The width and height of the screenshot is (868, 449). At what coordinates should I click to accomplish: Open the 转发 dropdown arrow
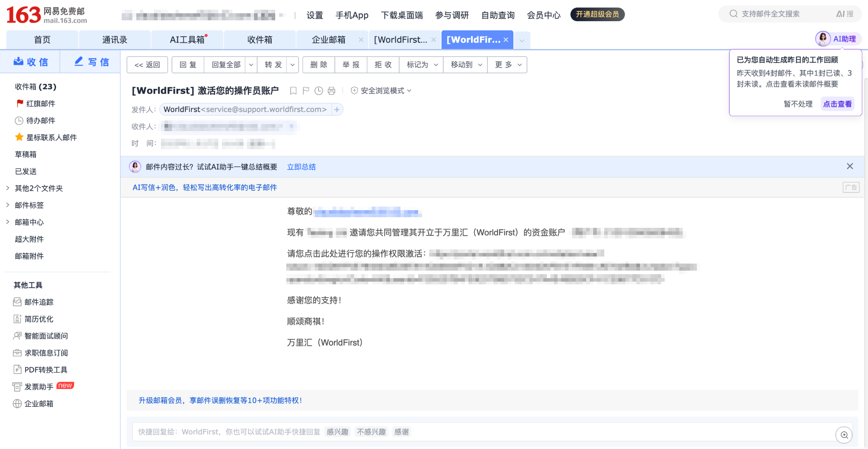coord(292,65)
